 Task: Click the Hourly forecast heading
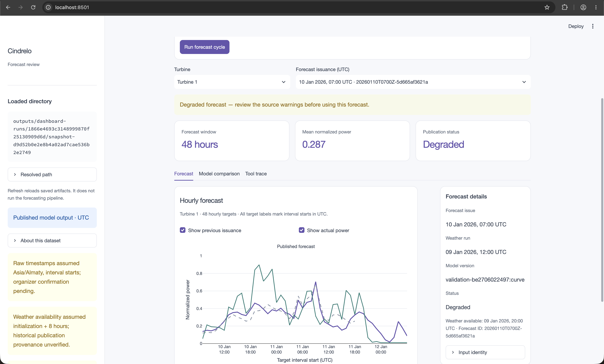pos(201,200)
